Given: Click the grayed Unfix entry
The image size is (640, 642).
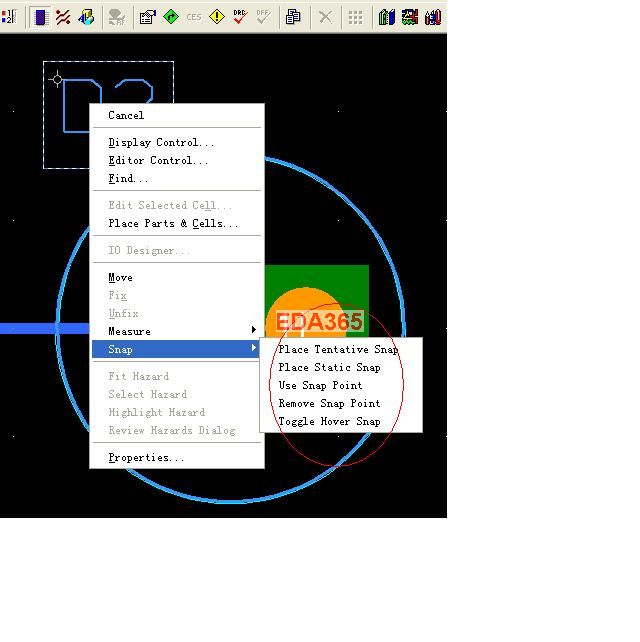Looking at the screenshot, I should (x=177, y=314).
